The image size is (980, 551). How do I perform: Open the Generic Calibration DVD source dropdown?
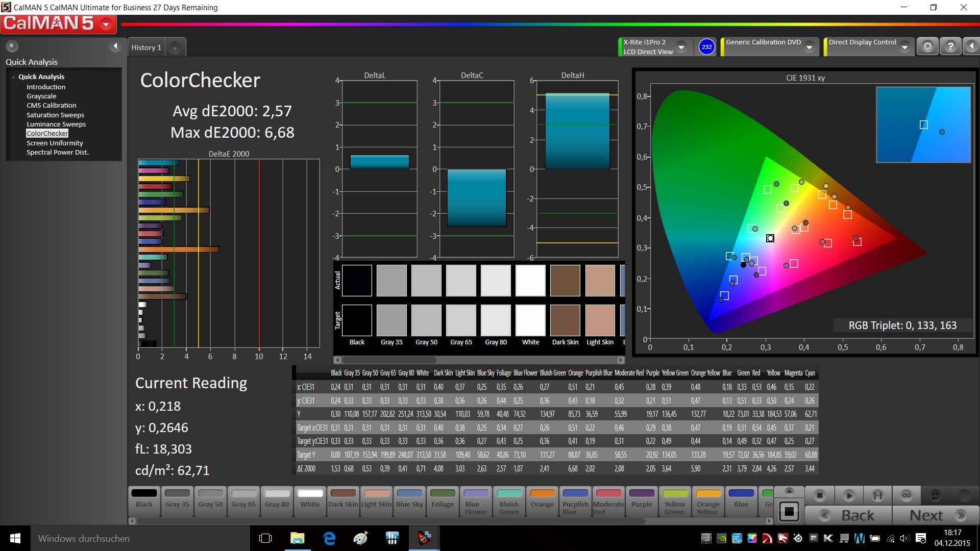(809, 47)
